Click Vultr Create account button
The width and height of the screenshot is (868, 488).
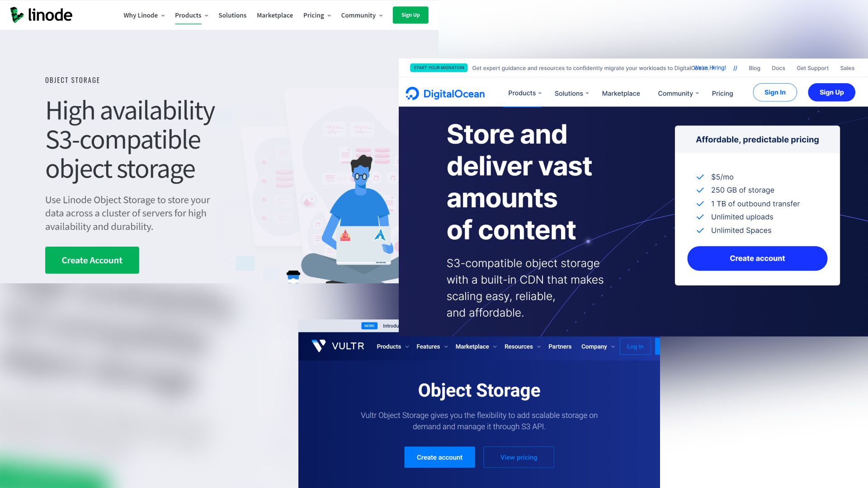click(440, 457)
